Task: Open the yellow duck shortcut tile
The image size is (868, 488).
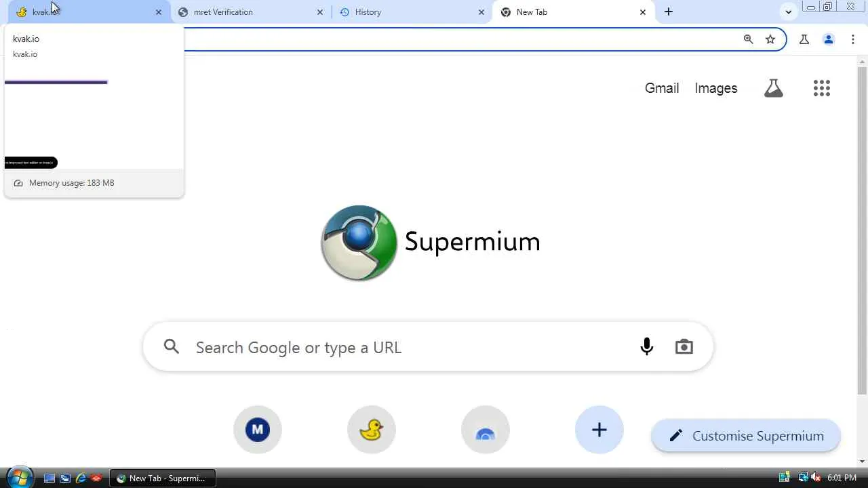Action: point(372,430)
